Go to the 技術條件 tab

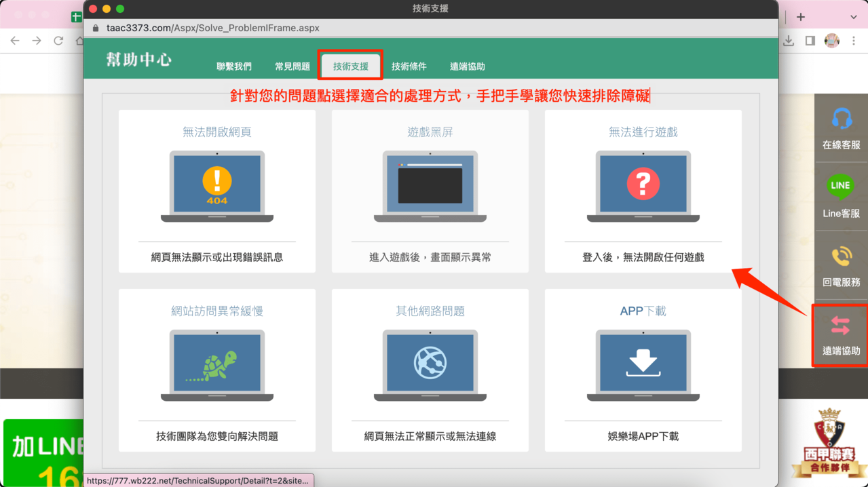[409, 66]
